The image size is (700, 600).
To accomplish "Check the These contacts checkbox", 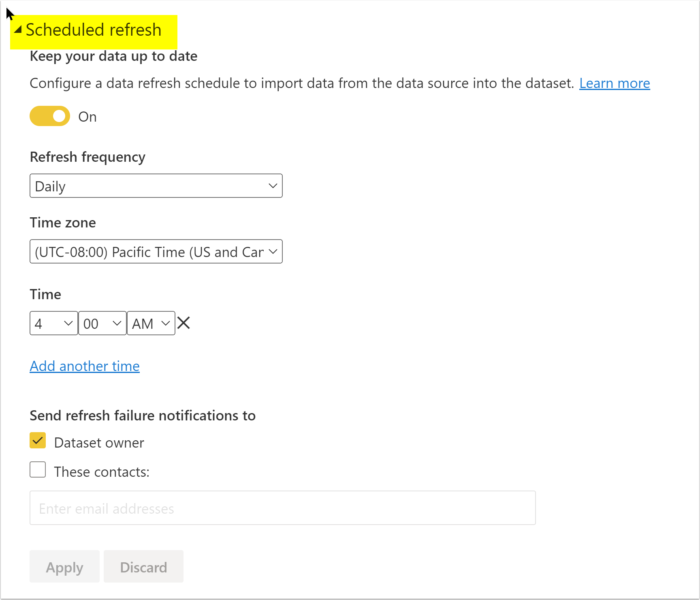I will pyautogui.click(x=38, y=469).
